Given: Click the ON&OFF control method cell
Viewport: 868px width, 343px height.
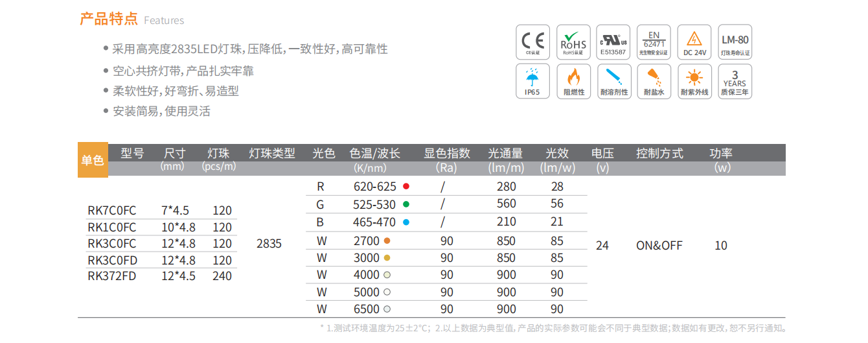Looking at the screenshot, I should click(x=659, y=246).
